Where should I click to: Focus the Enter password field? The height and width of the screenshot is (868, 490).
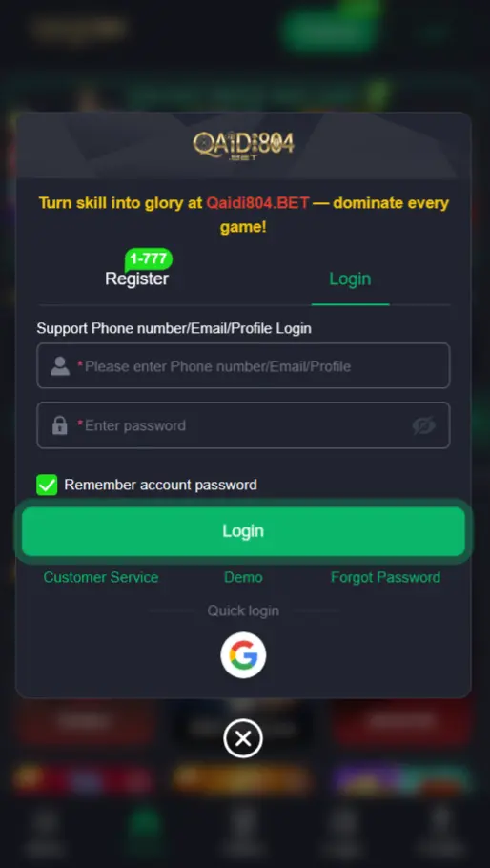[x=243, y=425]
